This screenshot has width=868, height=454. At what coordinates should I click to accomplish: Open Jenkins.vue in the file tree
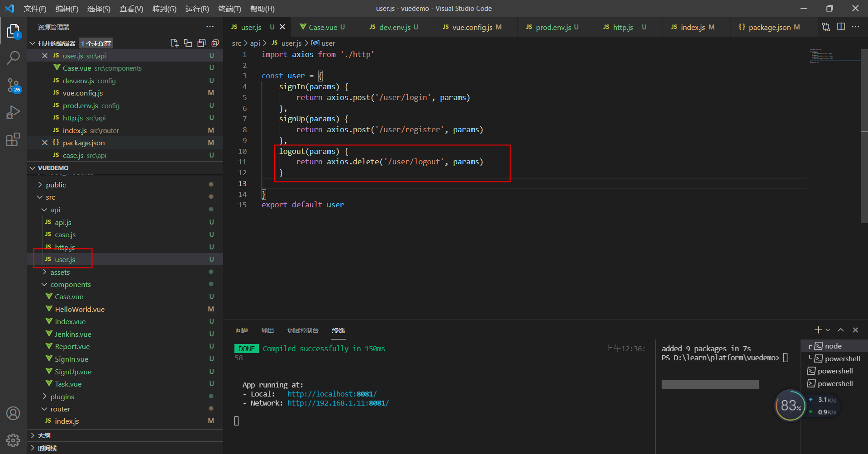click(x=73, y=334)
